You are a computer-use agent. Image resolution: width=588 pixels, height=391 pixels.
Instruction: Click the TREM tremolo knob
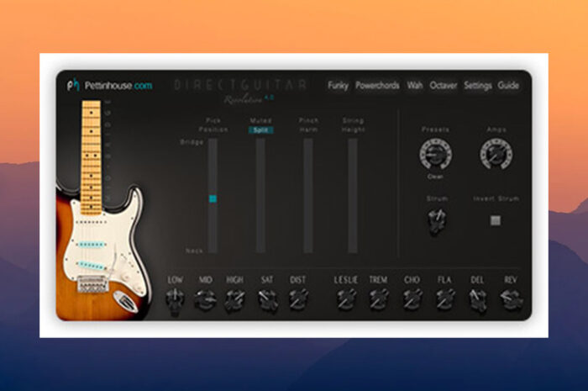[379, 299]
